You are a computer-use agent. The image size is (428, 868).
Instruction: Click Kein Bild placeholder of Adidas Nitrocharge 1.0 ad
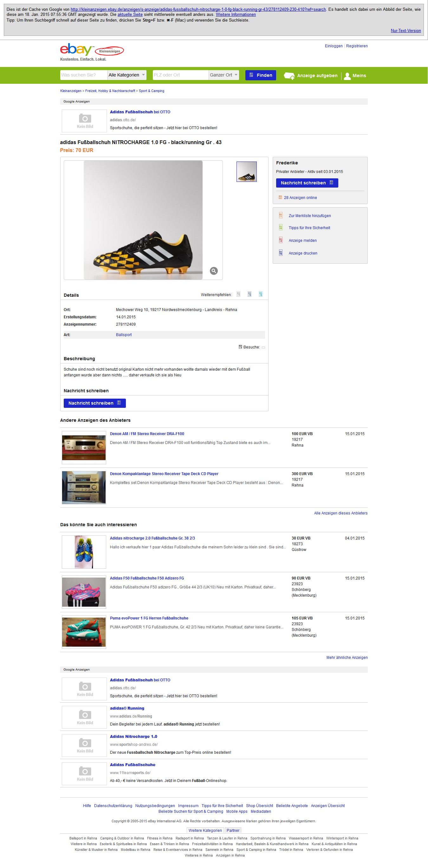[x=84, y=745]
